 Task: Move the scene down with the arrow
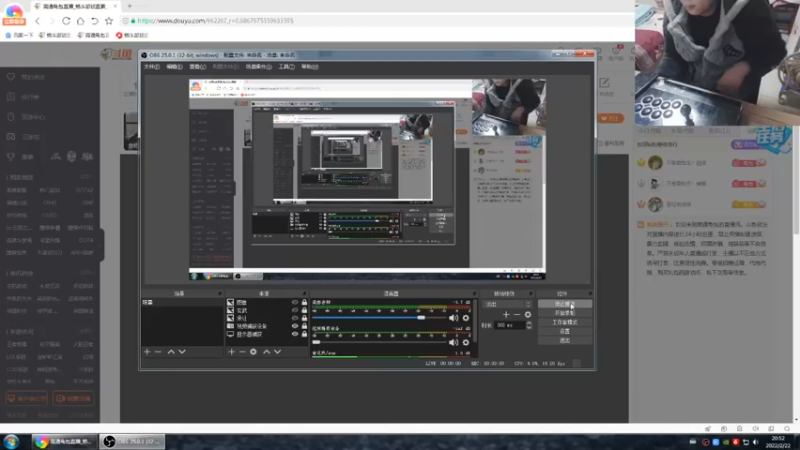click(182, 352)
